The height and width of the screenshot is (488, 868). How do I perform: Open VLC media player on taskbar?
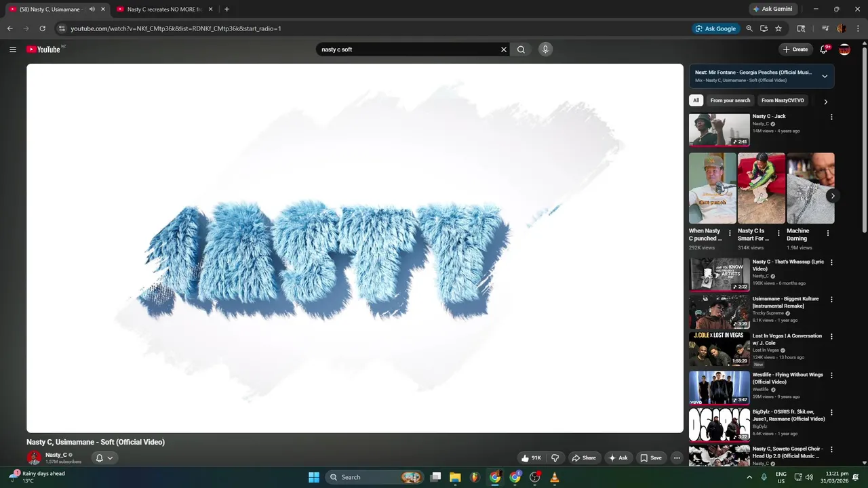tap(555, 477)
